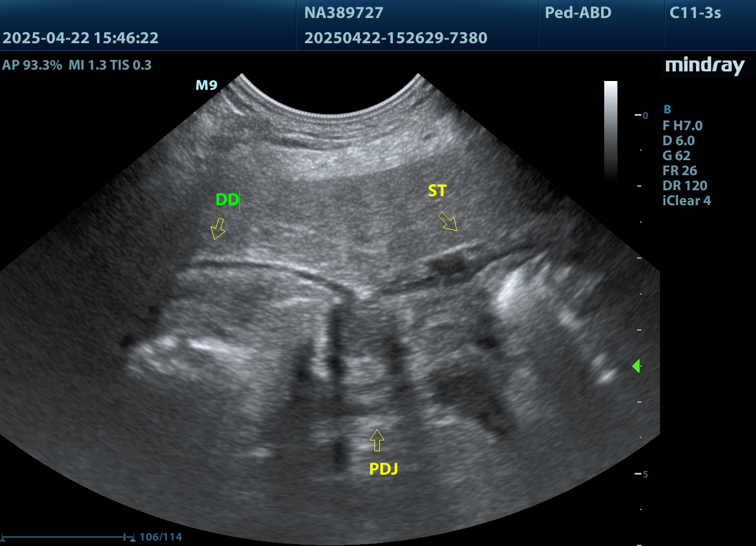Screen dimensions: 756x546
Task: Select the green focus position triangle marker
Action: [x=637, y=365]
